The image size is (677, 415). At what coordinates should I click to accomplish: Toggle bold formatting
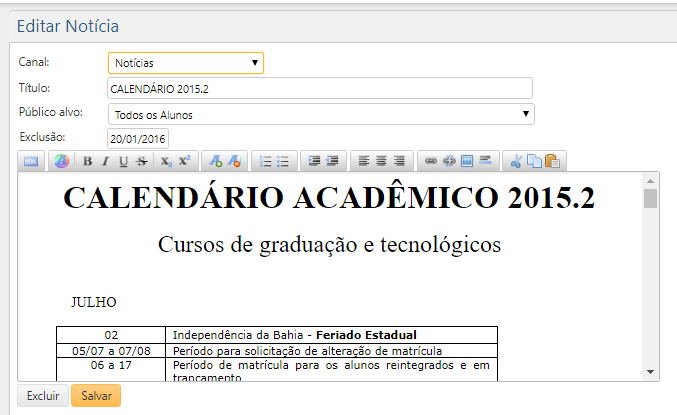pyautogui.click(x=87, y=161)
